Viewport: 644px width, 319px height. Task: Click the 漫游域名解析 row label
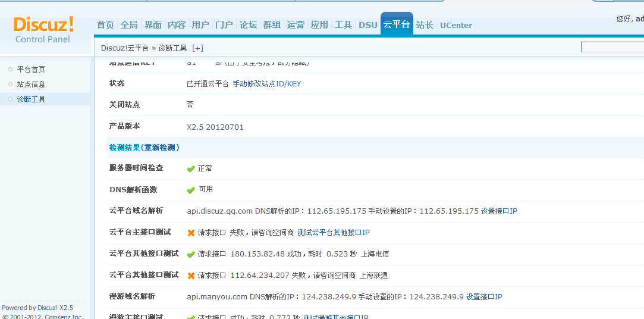click(132, 296)
